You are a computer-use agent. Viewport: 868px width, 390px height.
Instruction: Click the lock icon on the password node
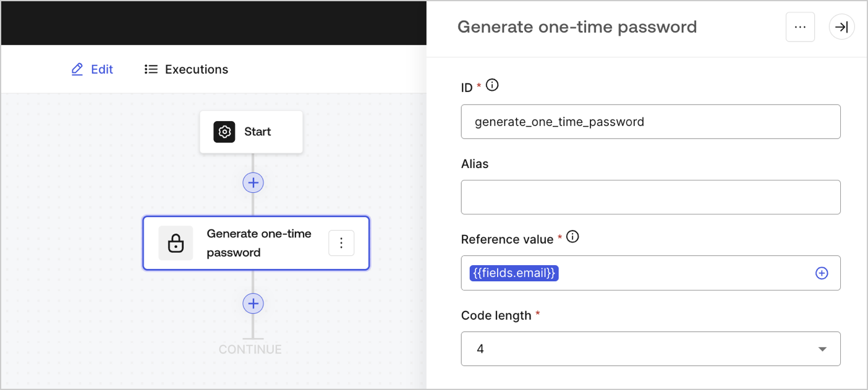tap(176, 243)
